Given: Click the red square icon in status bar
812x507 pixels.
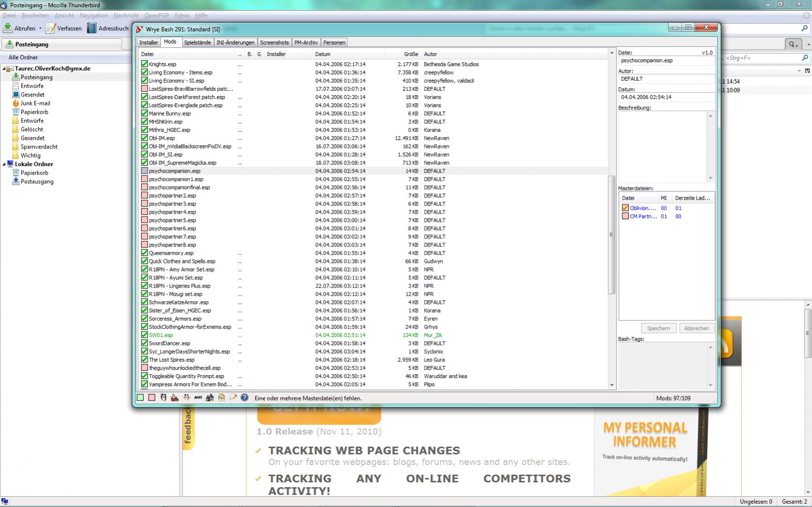Looking at the screenshot, I should [x=152, y=397].
